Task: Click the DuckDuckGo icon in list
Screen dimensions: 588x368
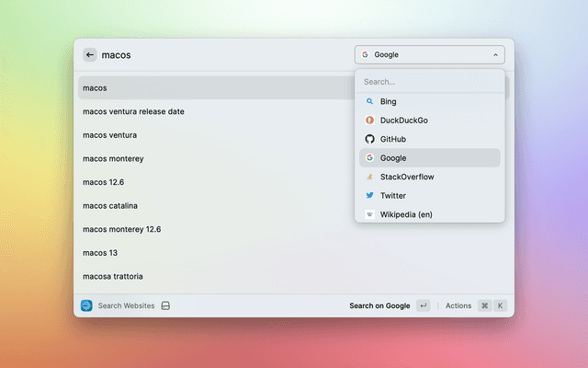Action: (x=369, y=120)
